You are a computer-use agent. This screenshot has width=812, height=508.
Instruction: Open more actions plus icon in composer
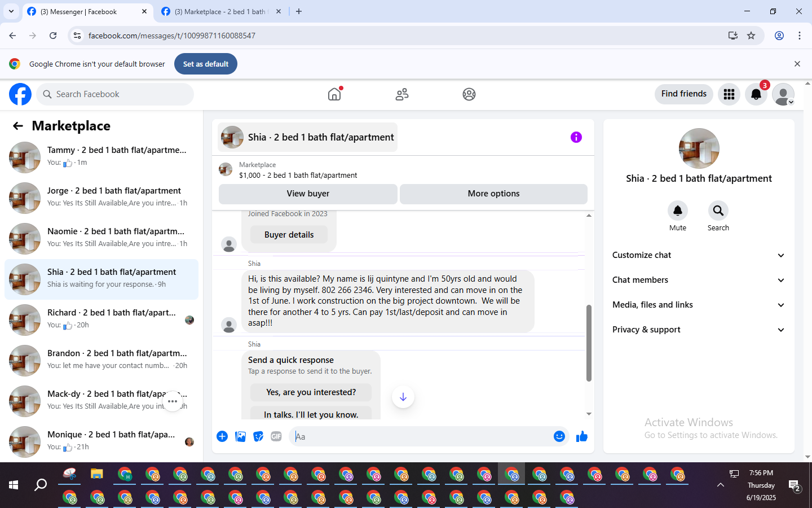222,436
